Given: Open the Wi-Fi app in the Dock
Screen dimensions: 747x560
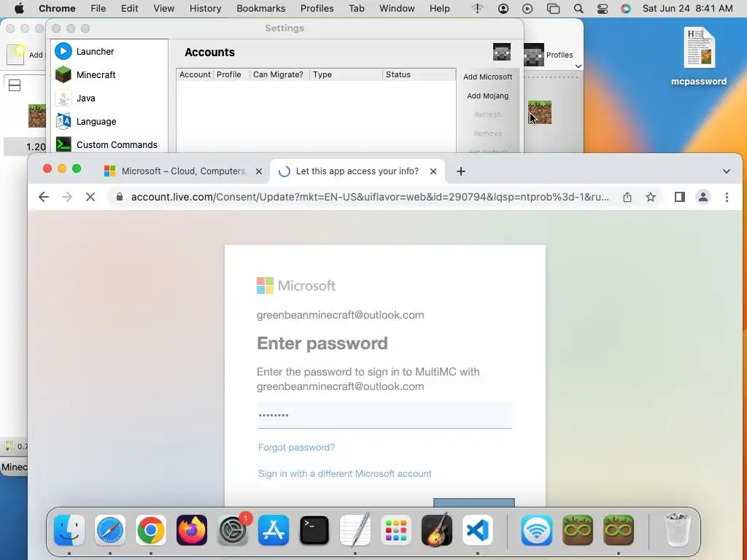Looking at the screenshot, I should click(537, 530).
